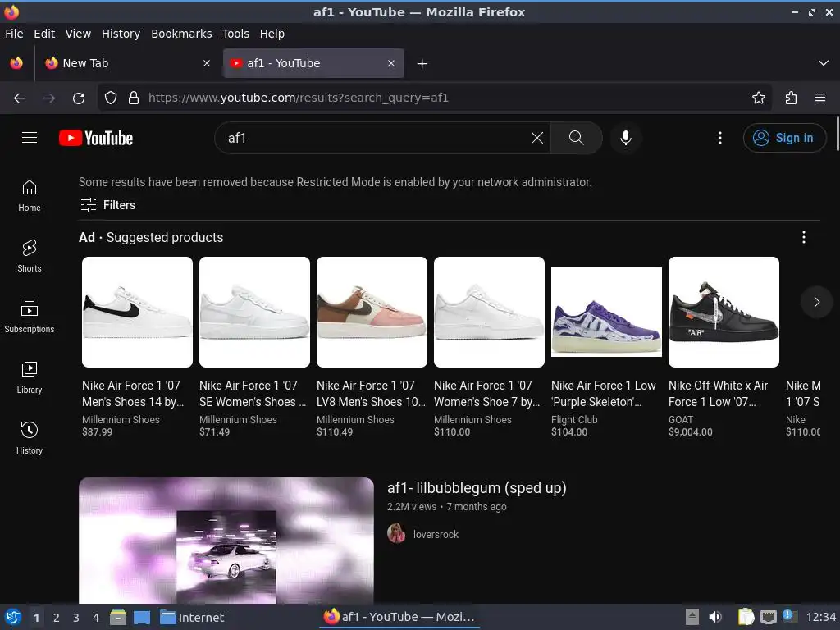
Task: View site security padlock info
Action: coord(134,98)
